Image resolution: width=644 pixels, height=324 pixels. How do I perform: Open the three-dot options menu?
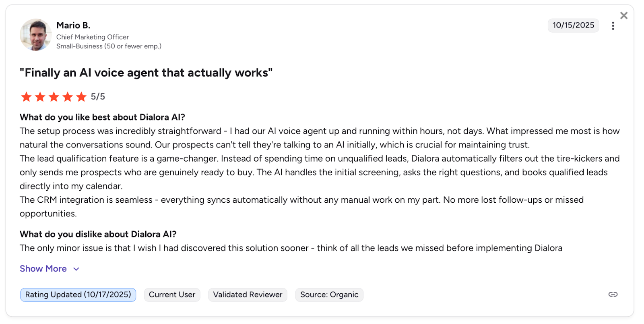pyautogui.click(x=613, y=26)
